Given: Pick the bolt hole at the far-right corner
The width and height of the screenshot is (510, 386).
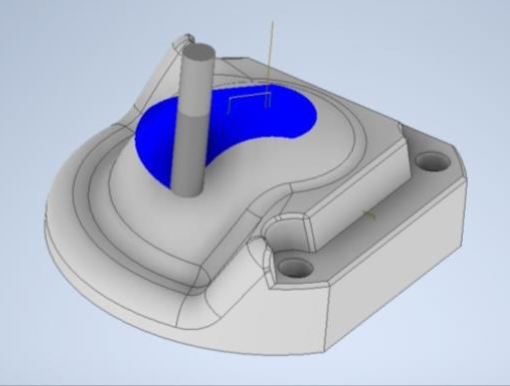Looking at the screenshot, I should point(432,161).
